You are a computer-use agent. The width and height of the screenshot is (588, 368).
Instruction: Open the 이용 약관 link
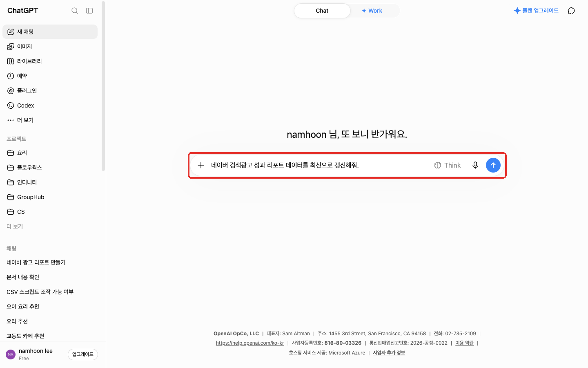[x=464, y=343]
